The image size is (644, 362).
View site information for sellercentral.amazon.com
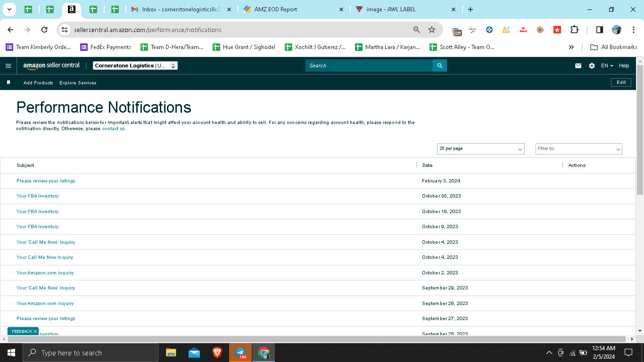point(65,30)
